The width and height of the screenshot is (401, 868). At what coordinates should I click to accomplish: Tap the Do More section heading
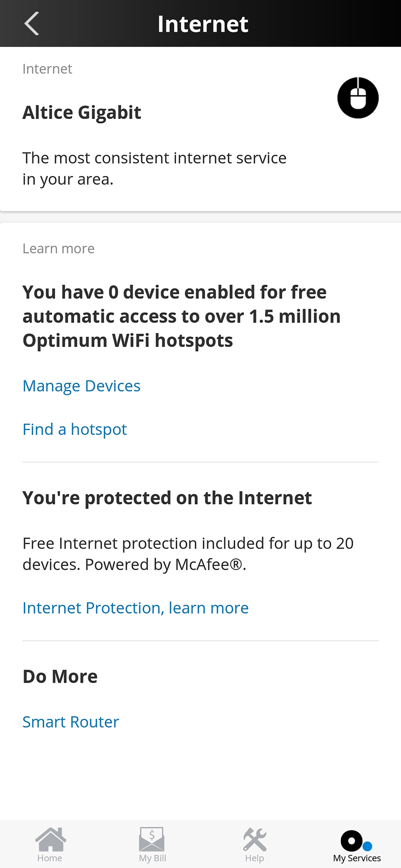[60, 676]
